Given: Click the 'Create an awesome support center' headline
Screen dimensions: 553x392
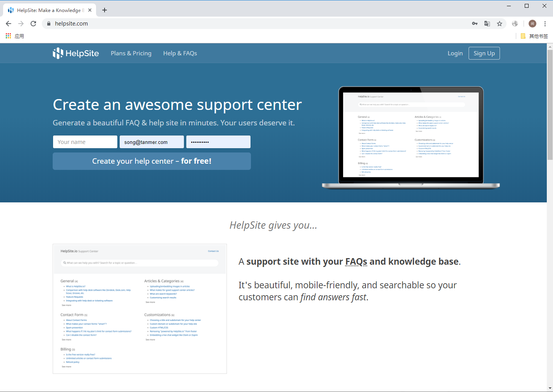Looking at the screenshot, I should tap(177, 105).
